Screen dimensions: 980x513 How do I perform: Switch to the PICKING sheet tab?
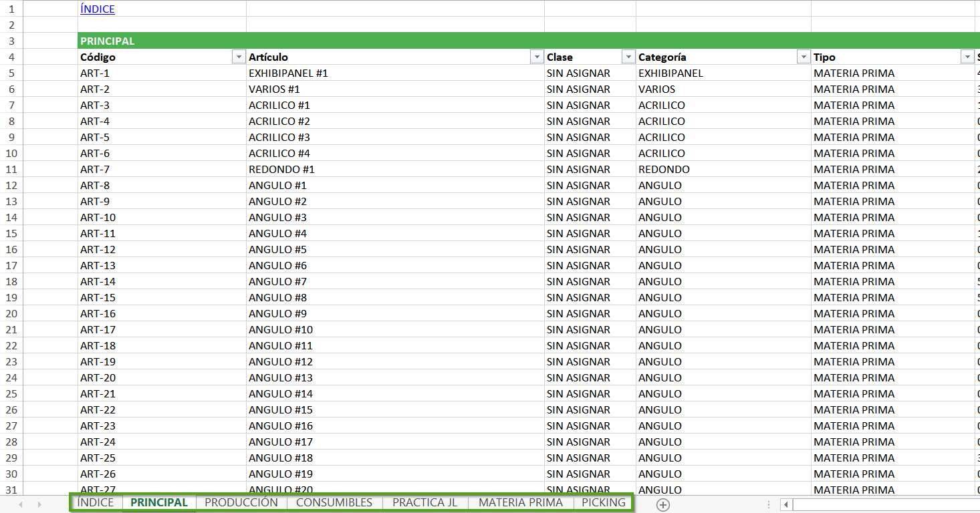(603, 502)
